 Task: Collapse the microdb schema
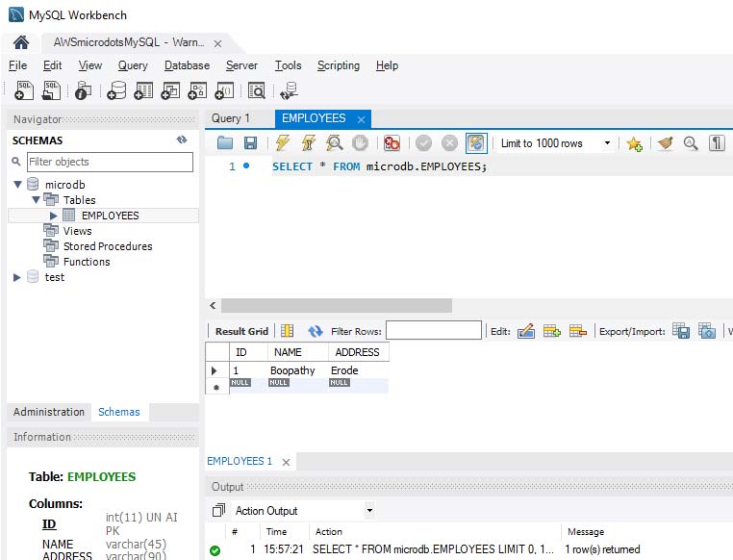pyautogui.click(x=17, y=184)
